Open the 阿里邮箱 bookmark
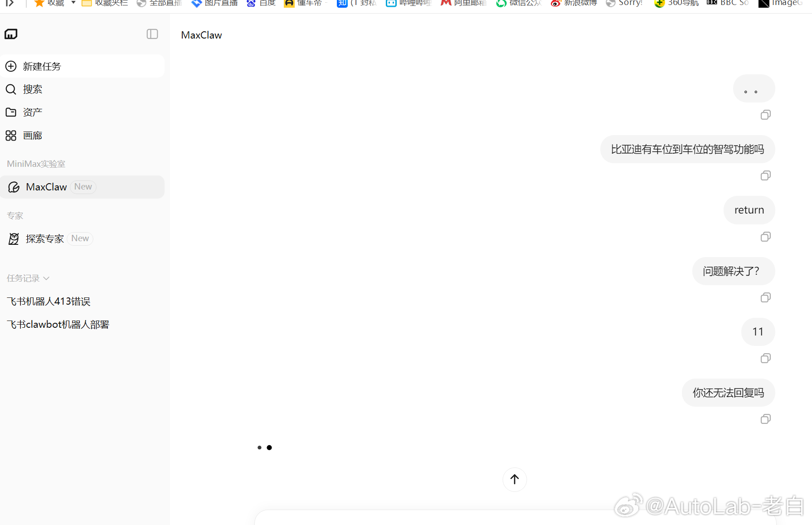Image resolution: width=812 pixels, height=525 pixels. pyautogui.click(x=464, y=3)
